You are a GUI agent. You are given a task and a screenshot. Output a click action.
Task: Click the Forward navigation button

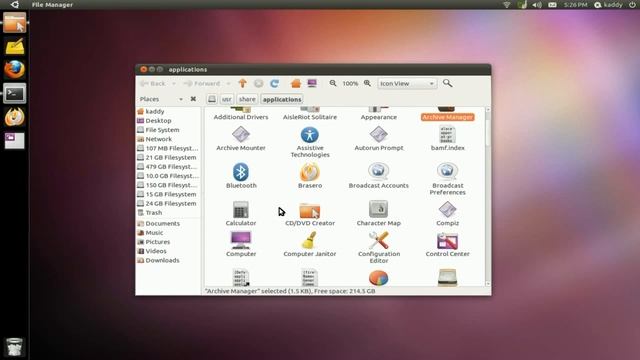click(x=202, y=83)
